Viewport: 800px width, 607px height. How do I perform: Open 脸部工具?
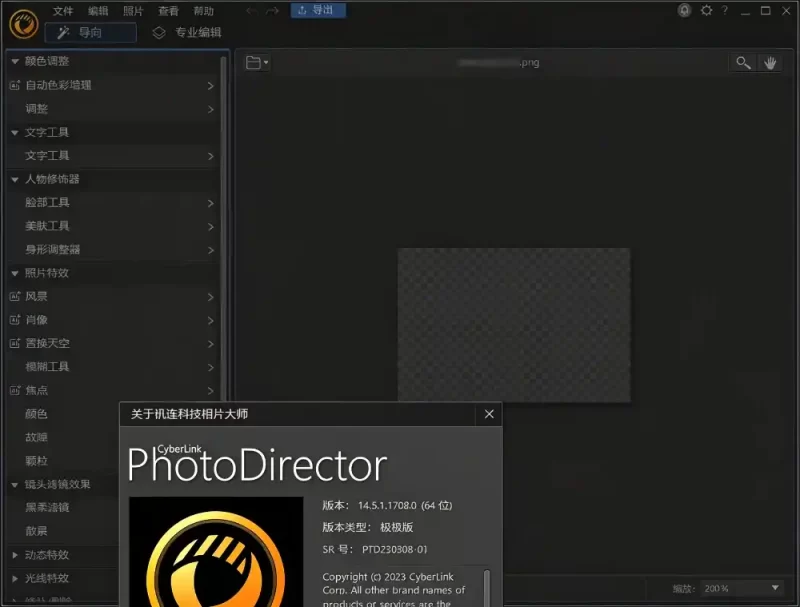pyautogui.click(x=112, y=203)
